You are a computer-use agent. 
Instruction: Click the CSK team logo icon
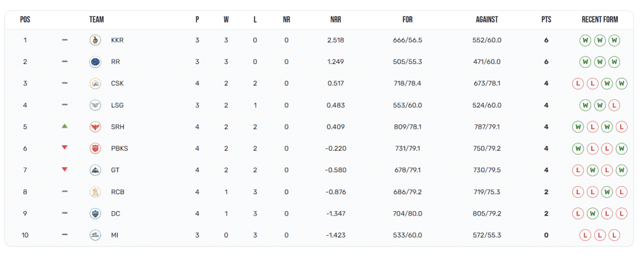point(95,84)
